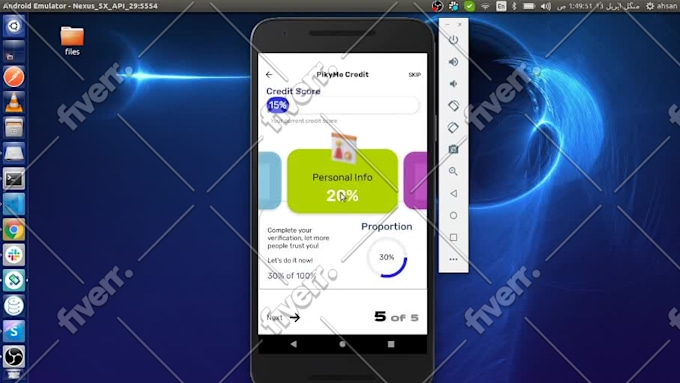Open Google Chrome from dock

point(14,230)
